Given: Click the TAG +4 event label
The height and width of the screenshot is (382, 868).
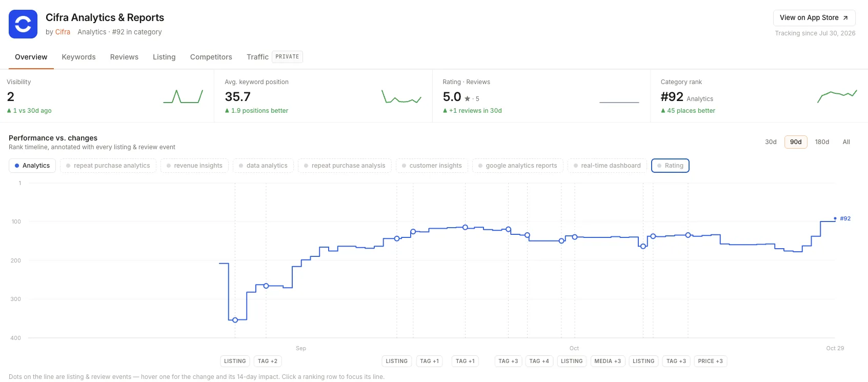Looking at the screenshot, I should 539,361.
